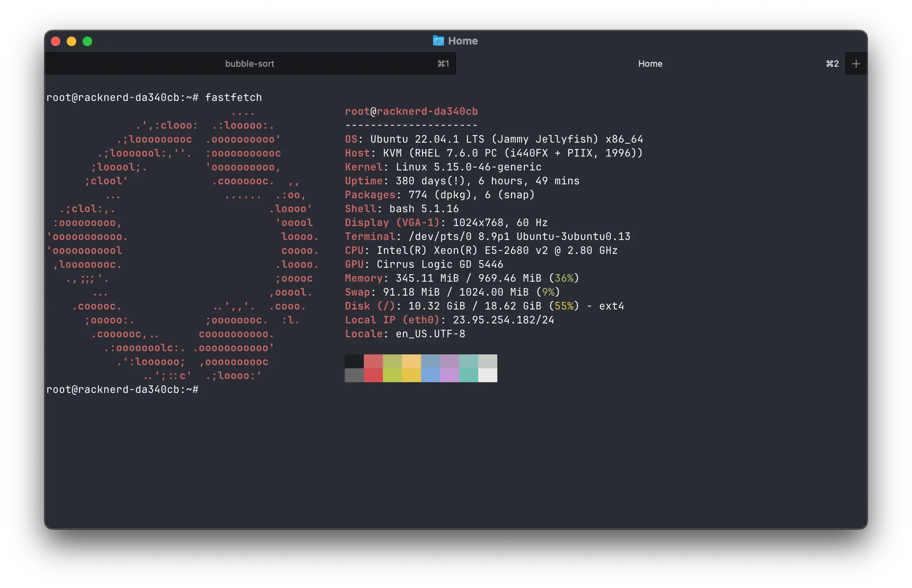
Task: Open a new tab with the plus button
Action: pyautogui.click(x=856, y=64)
